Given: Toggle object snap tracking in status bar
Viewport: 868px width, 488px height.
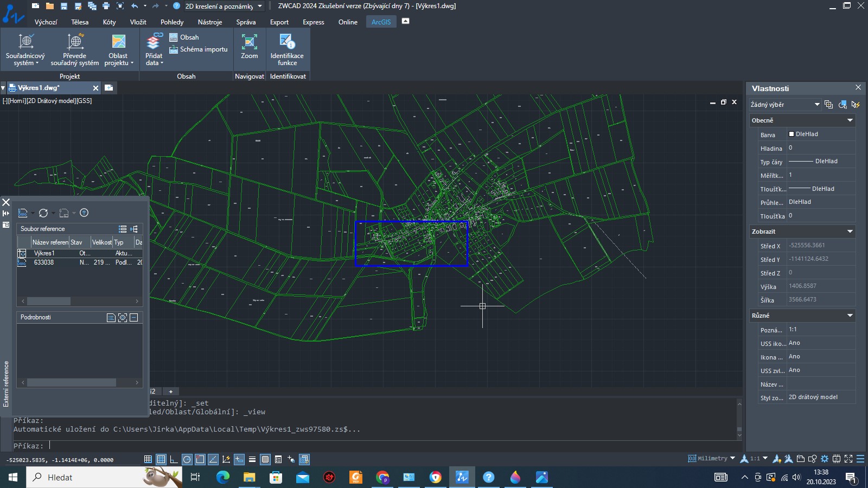Looking at the screenshot, I should [x=213, y=459].
